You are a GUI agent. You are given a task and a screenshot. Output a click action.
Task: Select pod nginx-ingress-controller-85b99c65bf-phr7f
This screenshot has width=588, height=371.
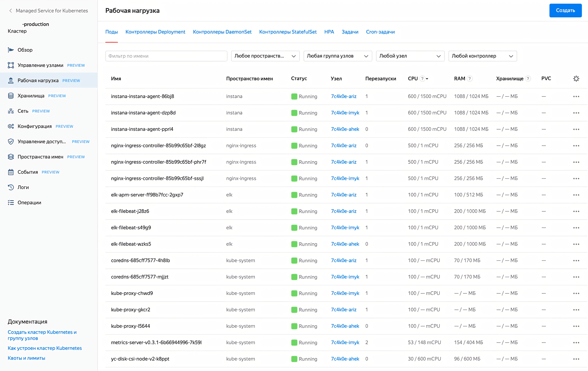pos(158,162)
